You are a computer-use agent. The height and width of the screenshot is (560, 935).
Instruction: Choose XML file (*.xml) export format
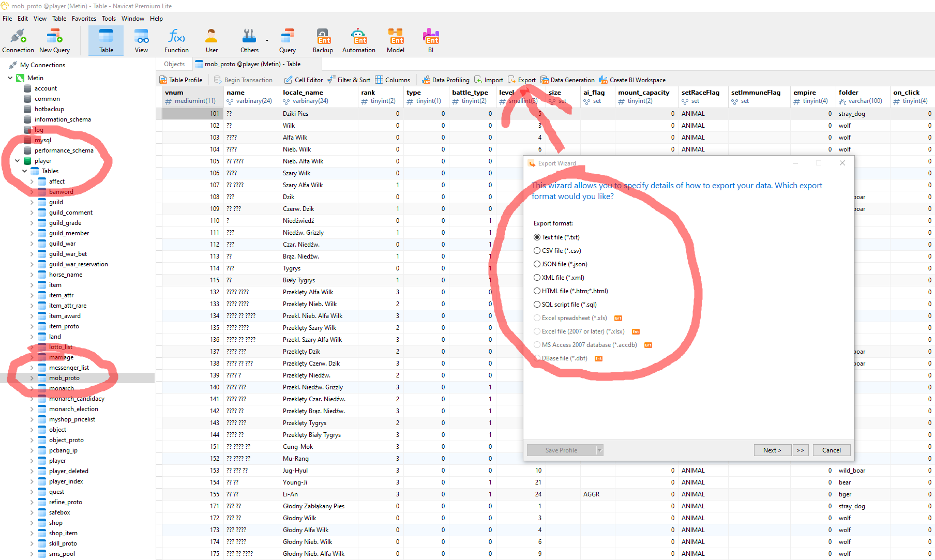pyautogui.click(x=559, y=278)
